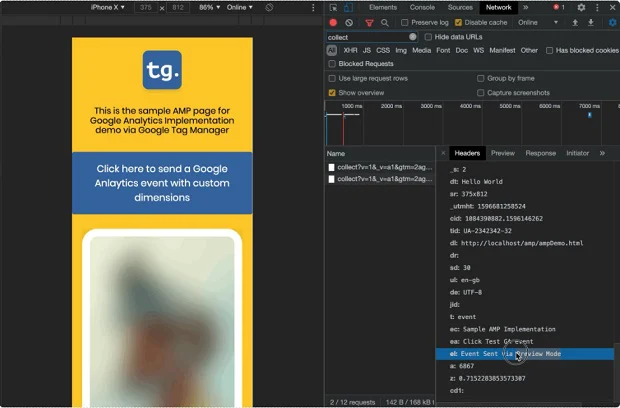Viewport: 620px width, 408px height.
Task: Click the blue marker near 7000 ms
Action: coord(590,115)
